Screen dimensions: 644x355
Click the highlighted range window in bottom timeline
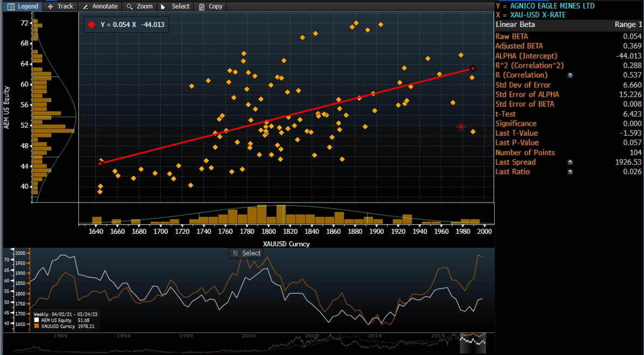point(472,343)
